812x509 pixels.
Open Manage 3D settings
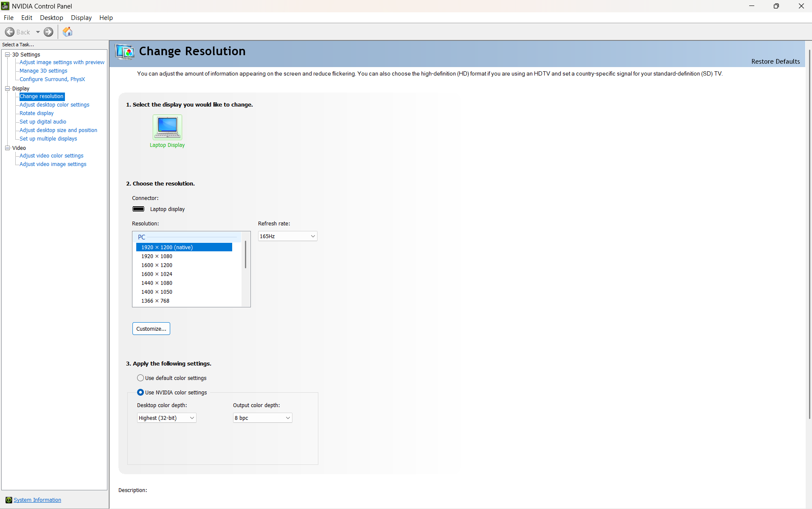click(x=43, y=71)
